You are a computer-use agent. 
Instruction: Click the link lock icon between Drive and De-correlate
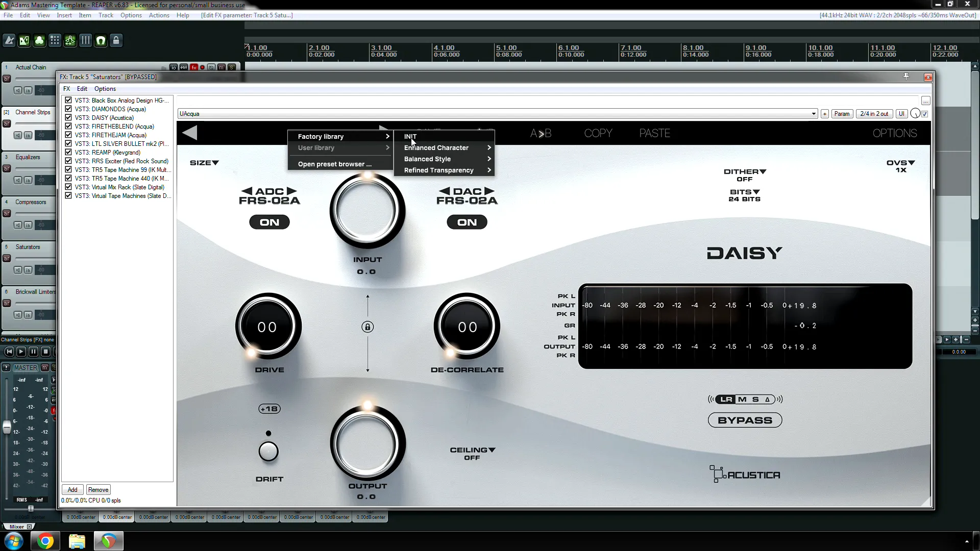pyautogui.click(x=367, y=327)
